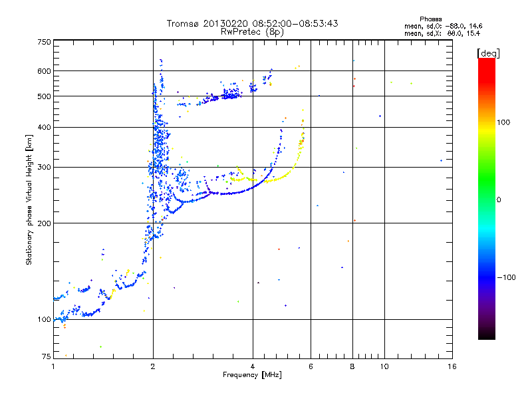Click the y-axis tick label "300"
532x399 pixels.
45,168
